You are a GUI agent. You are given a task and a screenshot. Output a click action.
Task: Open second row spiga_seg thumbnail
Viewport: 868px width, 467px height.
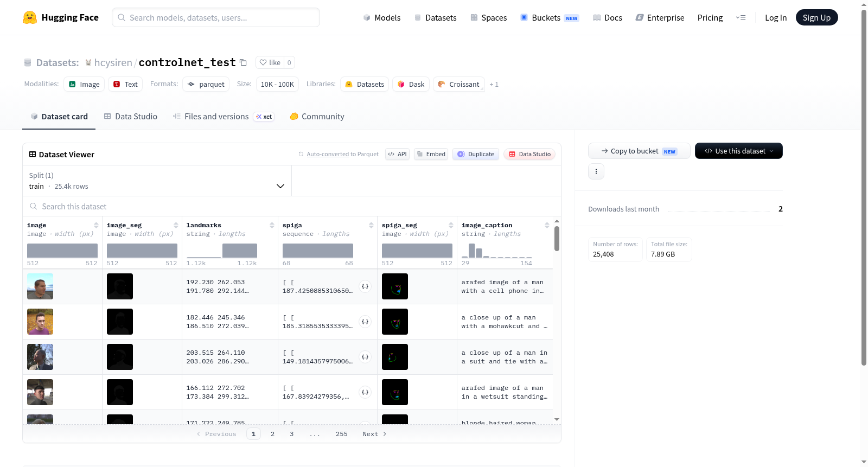click(x=395, y=322)
